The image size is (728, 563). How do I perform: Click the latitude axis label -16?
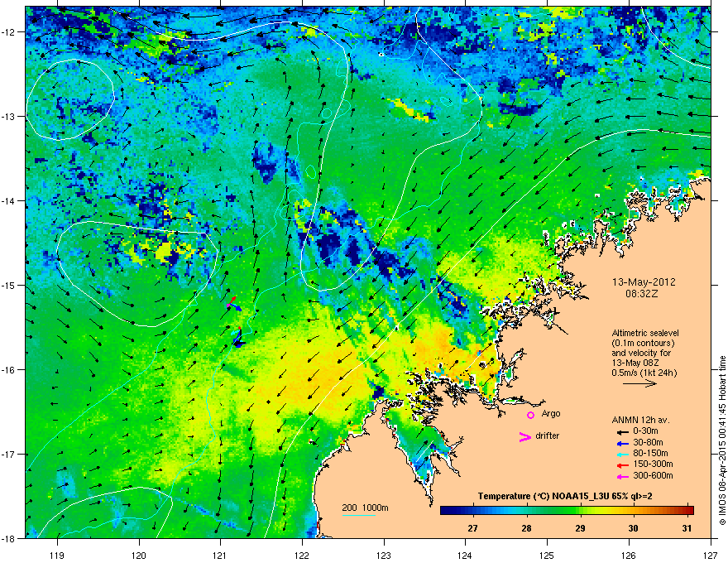[8, 370]
